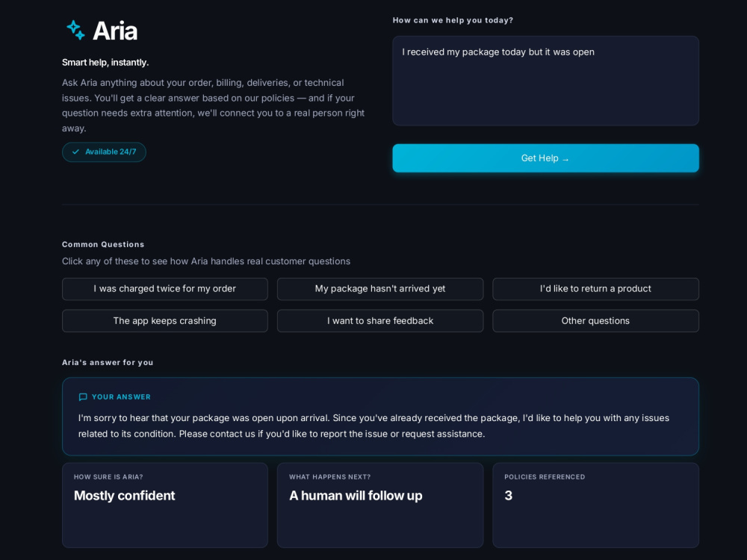The image size is (747, 560).
Task: Click the YOUR ANSWER response panel
Action: [x=380, y=417]
